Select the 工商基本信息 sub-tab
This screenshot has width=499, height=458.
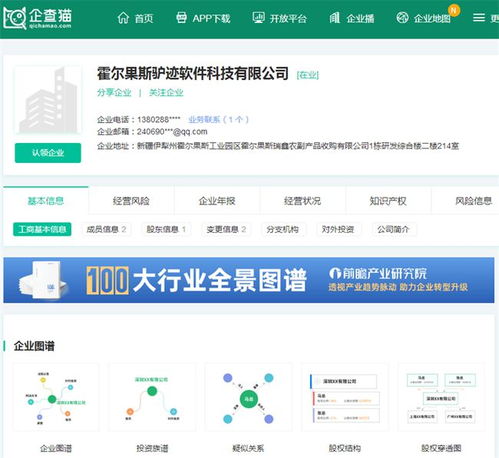(x=42, y=229)
